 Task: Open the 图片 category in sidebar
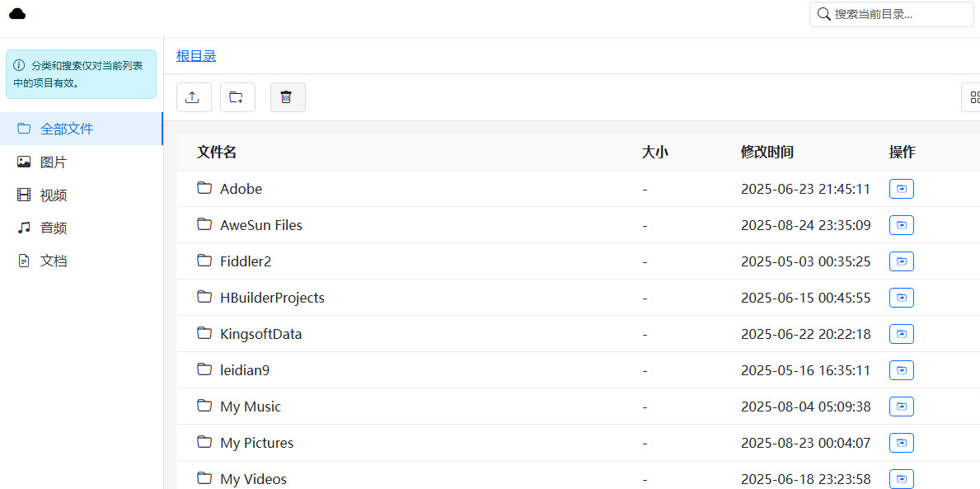click(54, 162)
